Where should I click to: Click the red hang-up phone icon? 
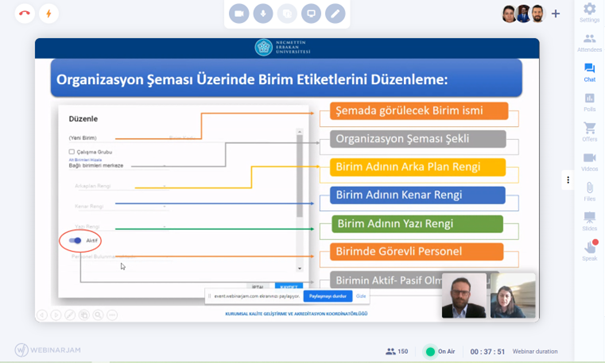click(x=25, y=14)
